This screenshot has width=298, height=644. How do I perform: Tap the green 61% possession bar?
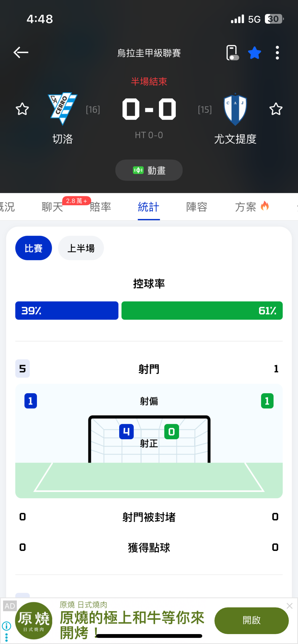pos(202,311)
